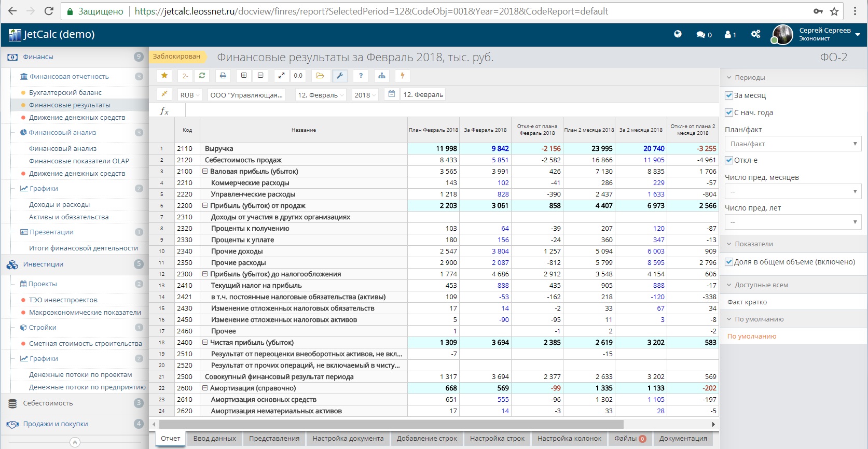The height and width of the screenshot is (449, 868).
Task: Collapse 'Валовая прибыль (убыток)' row
Action: (x=205, y=171)
